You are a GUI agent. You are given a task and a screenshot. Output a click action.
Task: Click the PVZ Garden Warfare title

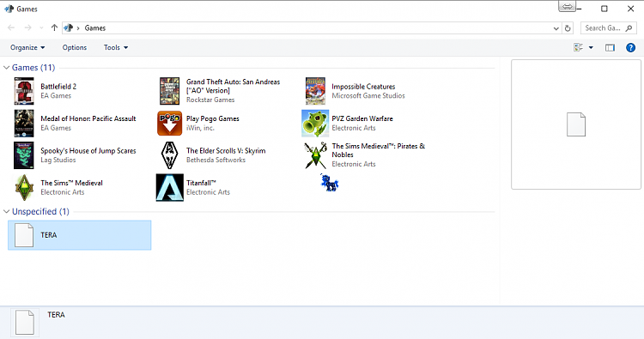(x=362, y=118)
